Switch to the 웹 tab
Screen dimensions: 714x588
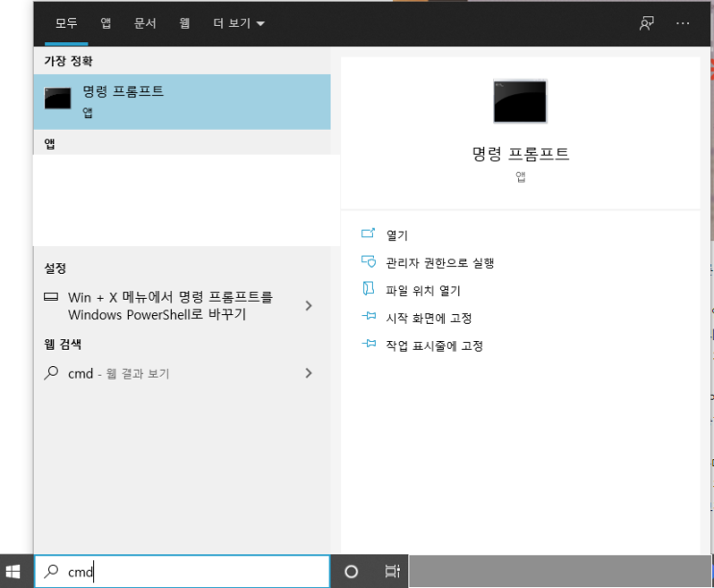coord(185,23)
